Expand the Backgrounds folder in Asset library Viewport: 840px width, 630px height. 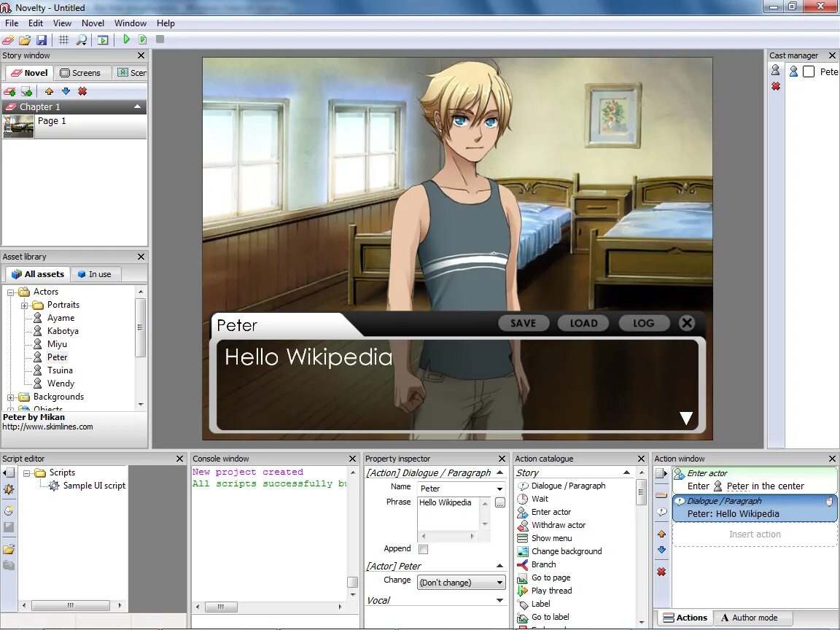tap(10, 397)
